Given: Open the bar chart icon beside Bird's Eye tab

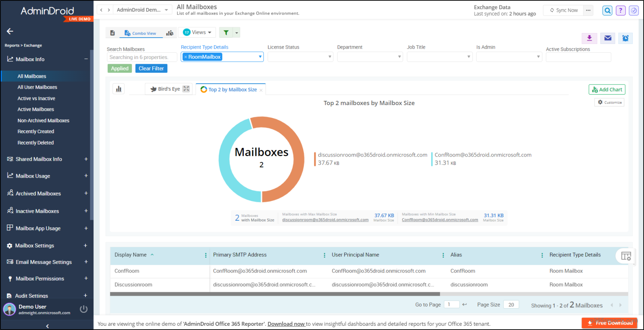Looking at the screenshot, I should tap(118, 88).
